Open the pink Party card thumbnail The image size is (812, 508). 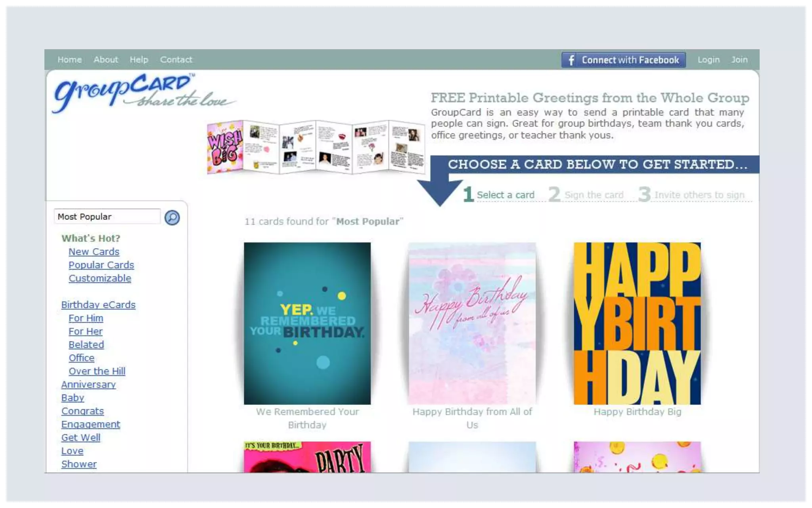point(307,457)
